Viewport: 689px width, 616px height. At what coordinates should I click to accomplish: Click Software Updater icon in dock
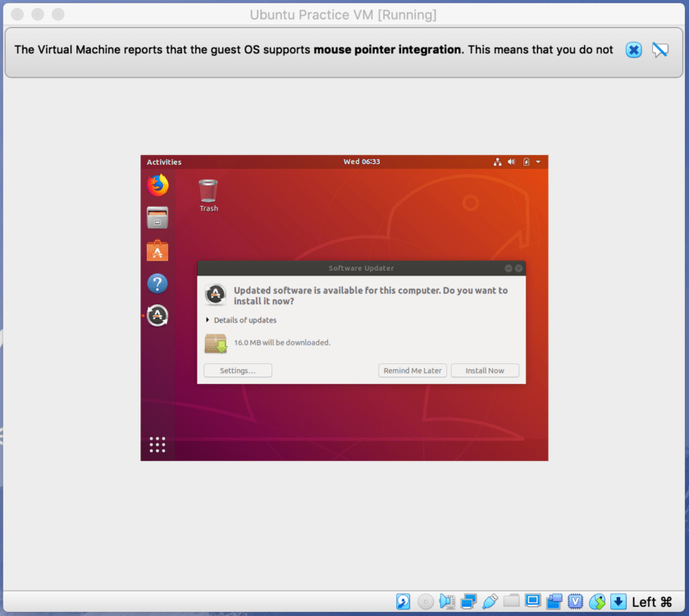pyautogui.click(x=157, y=316)
